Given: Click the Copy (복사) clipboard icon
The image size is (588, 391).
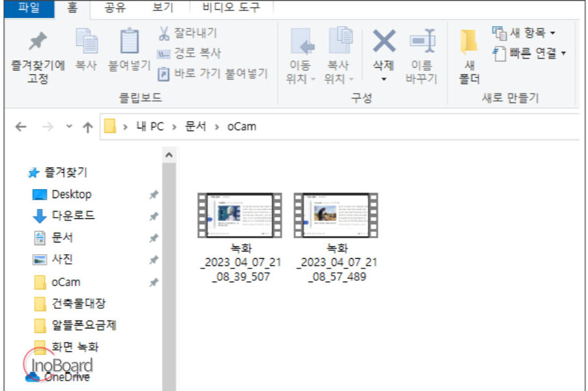Looking at the screenshot, I should [87, 40].
